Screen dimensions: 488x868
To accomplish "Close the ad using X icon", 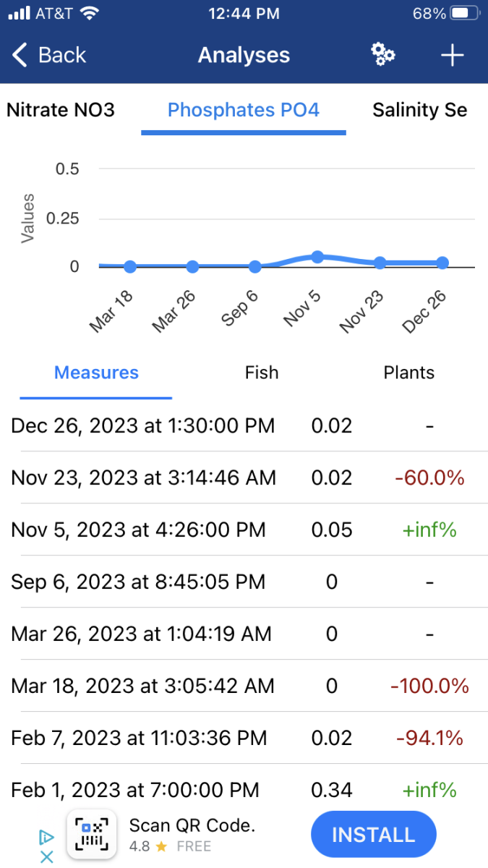I will [x=46, y=857].
